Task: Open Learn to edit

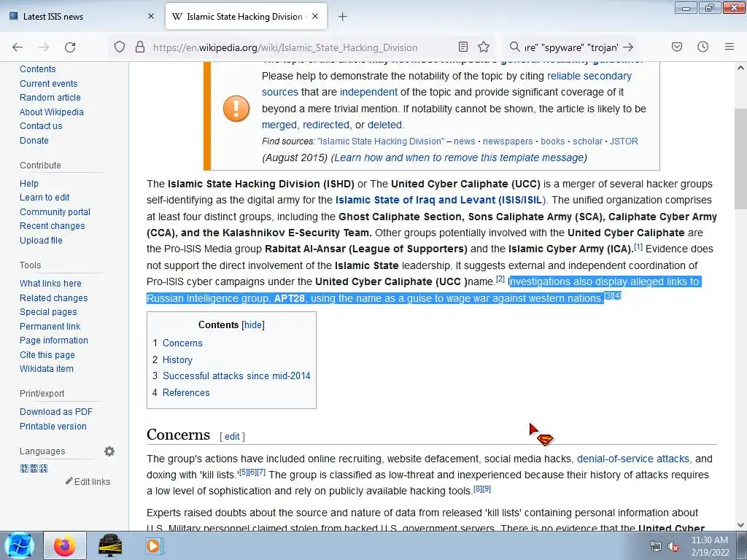Action: click(x=44, y=197)
